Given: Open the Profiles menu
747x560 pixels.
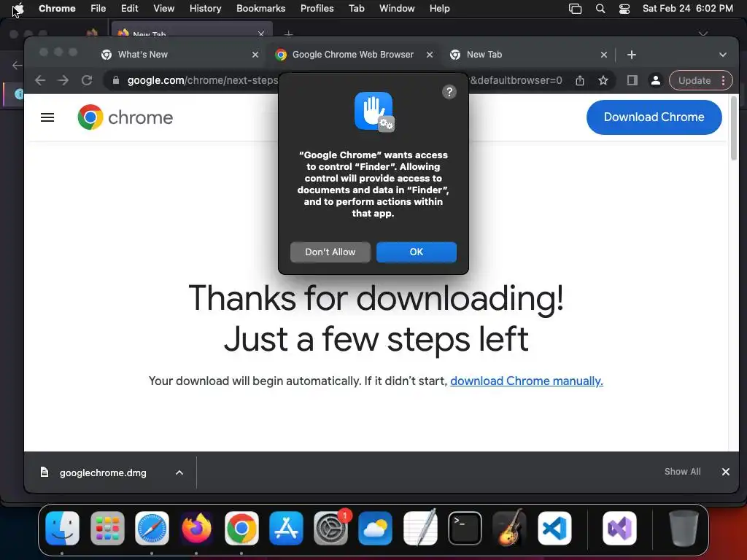Looking at the screenshot, I should point(317,9).
